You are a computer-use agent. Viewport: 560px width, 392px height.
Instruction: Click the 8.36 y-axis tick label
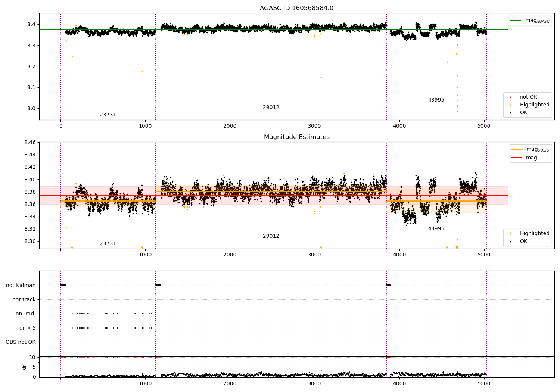(30, 204)
